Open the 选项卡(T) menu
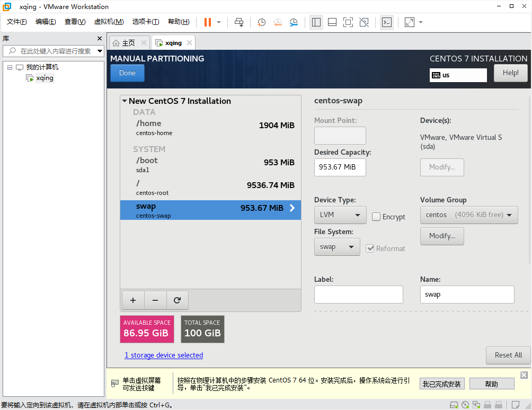Viewport: 532px width, 410px height. 146,22
